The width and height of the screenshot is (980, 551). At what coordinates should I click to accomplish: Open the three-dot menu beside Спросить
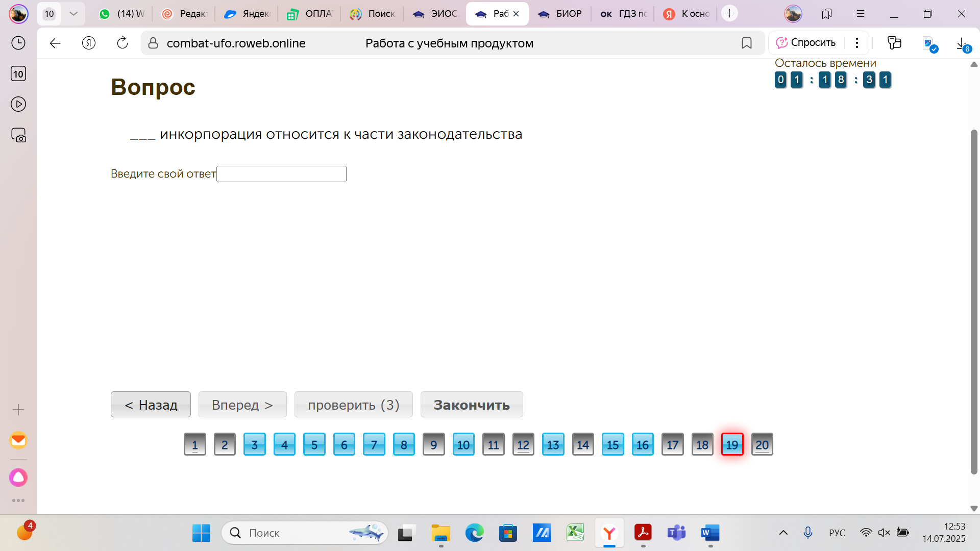[857, 43]
